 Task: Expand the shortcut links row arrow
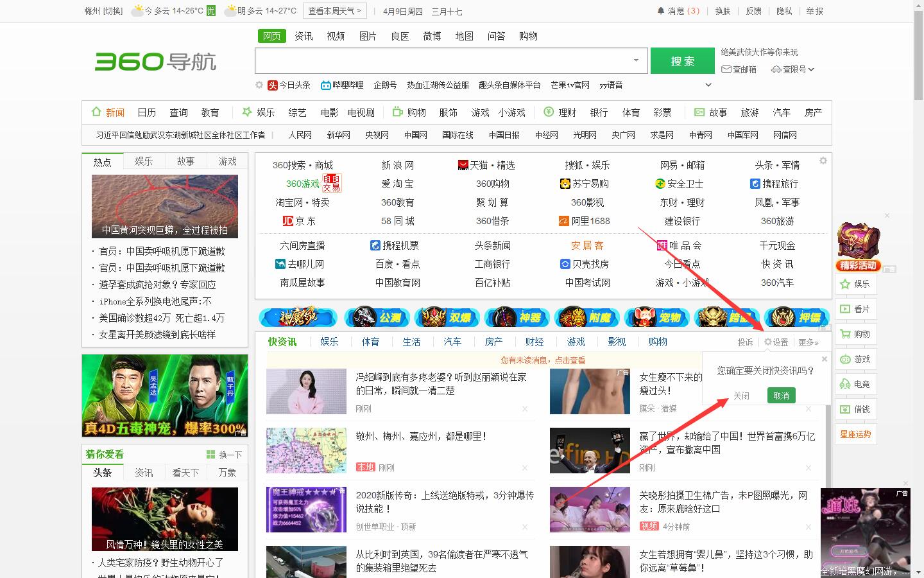click(708, 85)
